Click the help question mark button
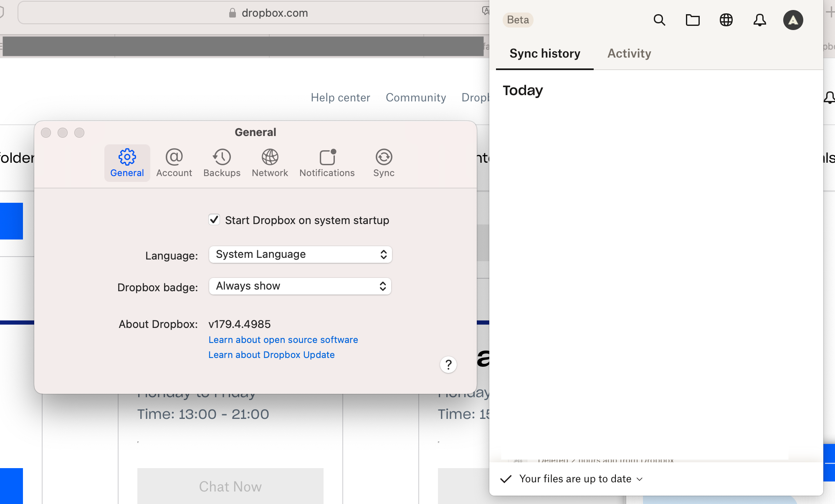Screen dimensions: 835x504 pyautogui.click(x=448, y=365)
